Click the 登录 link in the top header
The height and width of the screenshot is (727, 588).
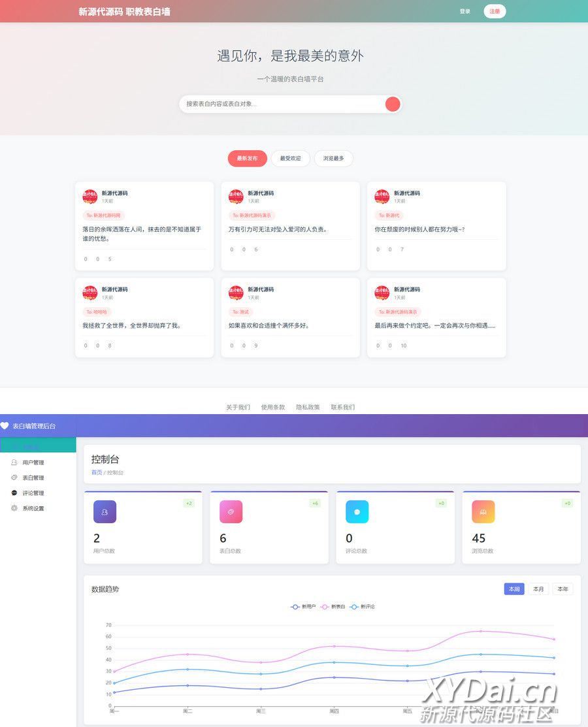point(465,11)
